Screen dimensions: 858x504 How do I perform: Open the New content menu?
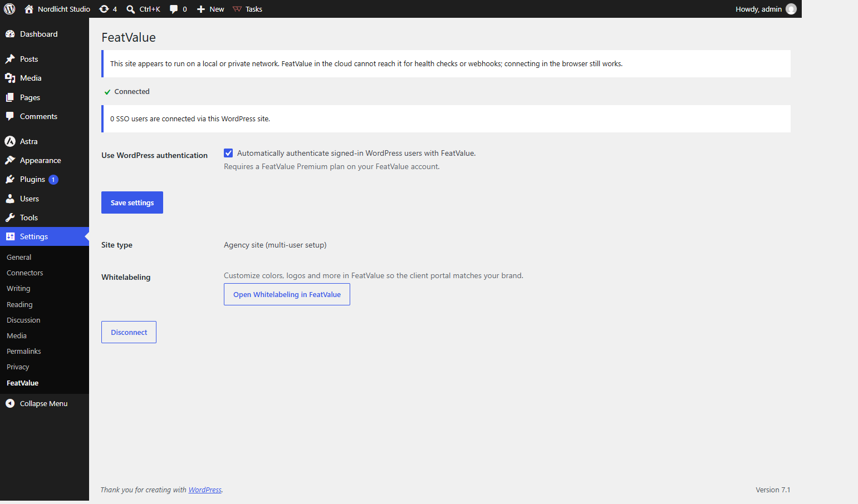210,9
